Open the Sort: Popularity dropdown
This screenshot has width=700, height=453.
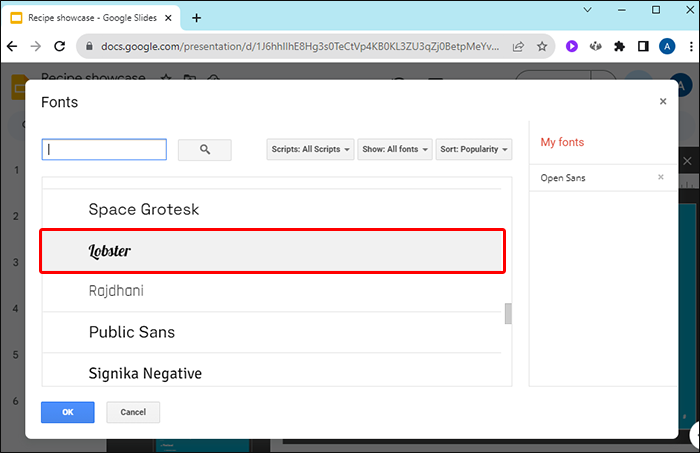pyautogui.click(x=473, y=150)
